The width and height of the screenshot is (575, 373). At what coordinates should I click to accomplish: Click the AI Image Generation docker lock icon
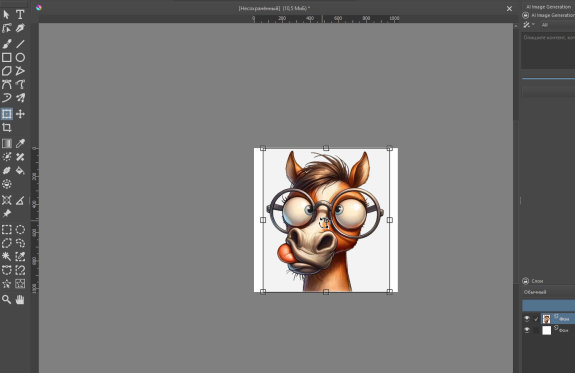[525, 15]
